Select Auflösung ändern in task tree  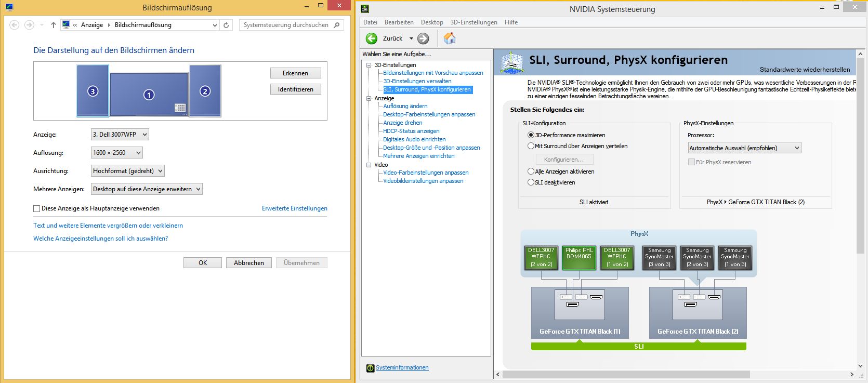click(405, 106)
